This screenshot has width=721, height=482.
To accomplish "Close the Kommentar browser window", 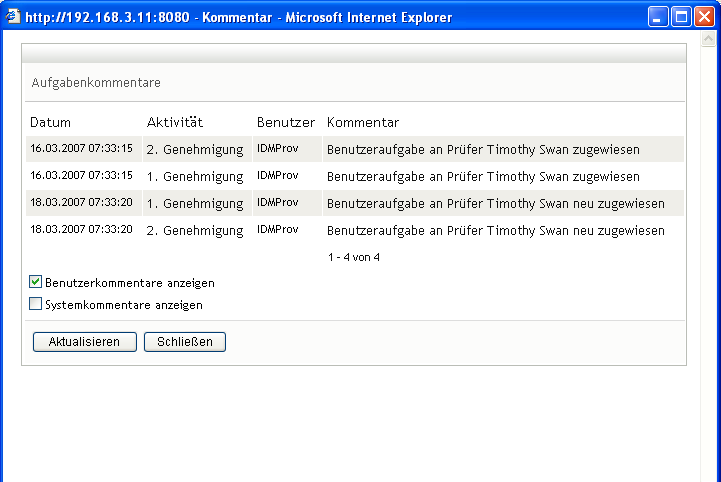I will [x=704, y=17].
